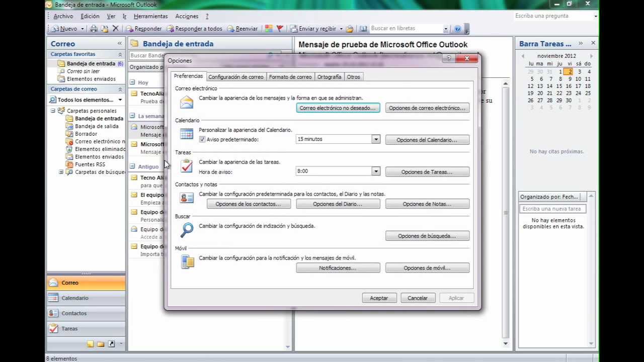The height and width of the screenshot is (362, 644).
Task: Click Enviar y recibir in the toolbar
Action: tap(313, 29)
